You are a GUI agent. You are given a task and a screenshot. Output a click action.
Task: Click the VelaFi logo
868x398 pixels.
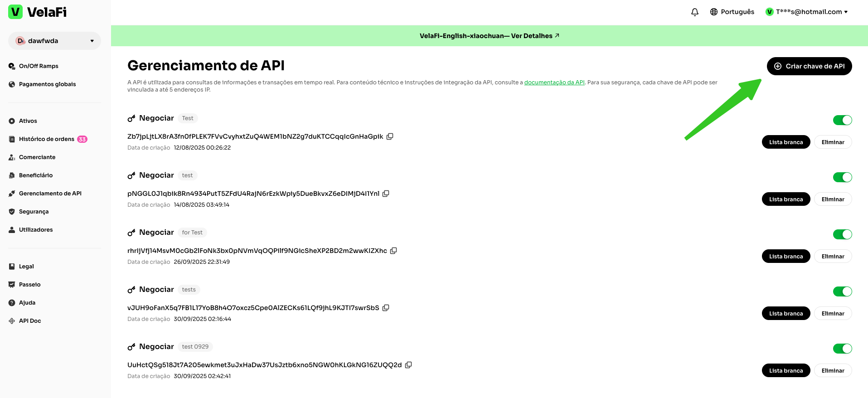(x=38, y=12)
